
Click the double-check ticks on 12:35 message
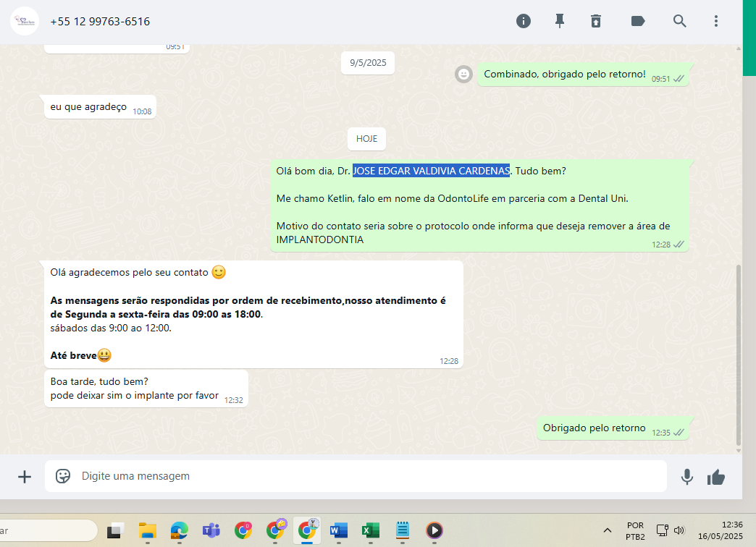(x=679, y=432)
